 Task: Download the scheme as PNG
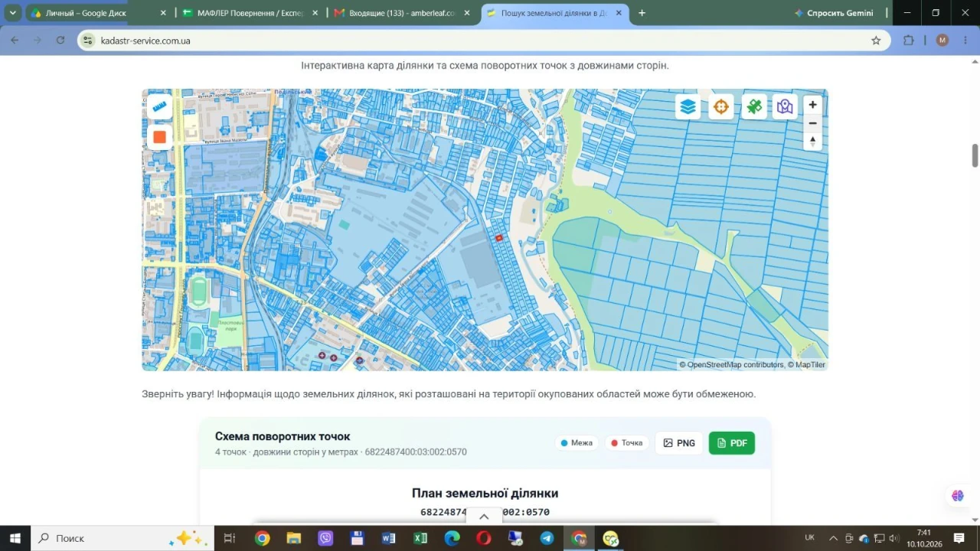pos(679,443)
